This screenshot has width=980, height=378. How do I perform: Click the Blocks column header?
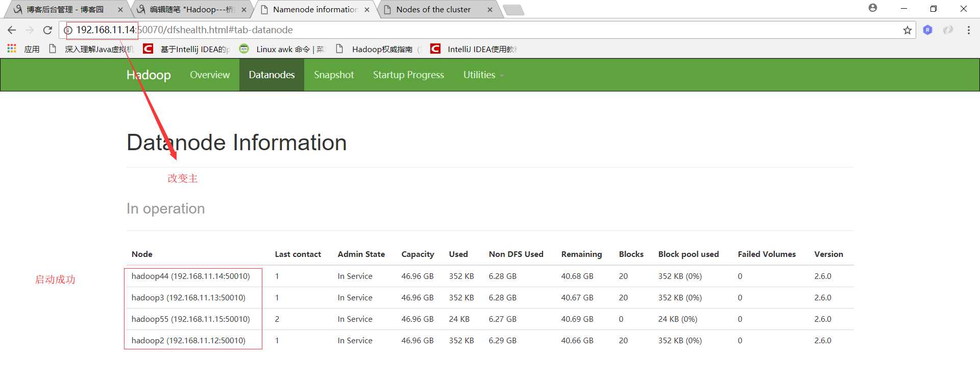coord(631,254)
